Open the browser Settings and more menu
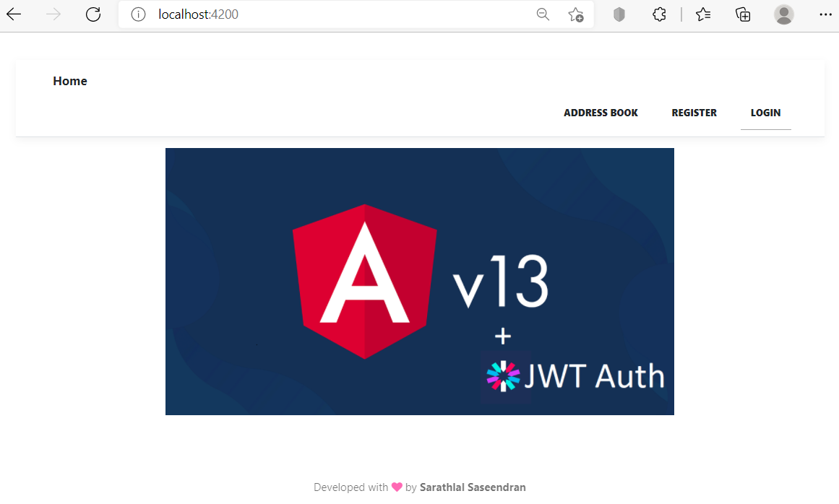 click(x=825, y=14)
